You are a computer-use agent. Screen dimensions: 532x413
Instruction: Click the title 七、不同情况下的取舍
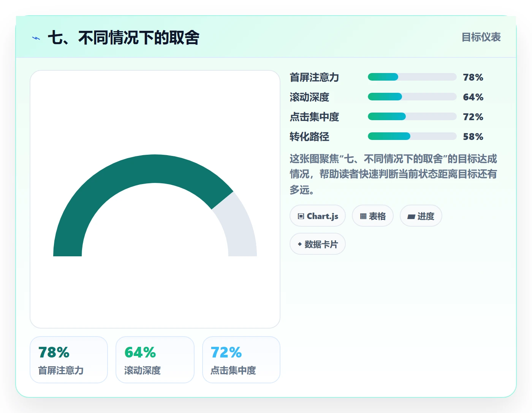tap(123, 38)
